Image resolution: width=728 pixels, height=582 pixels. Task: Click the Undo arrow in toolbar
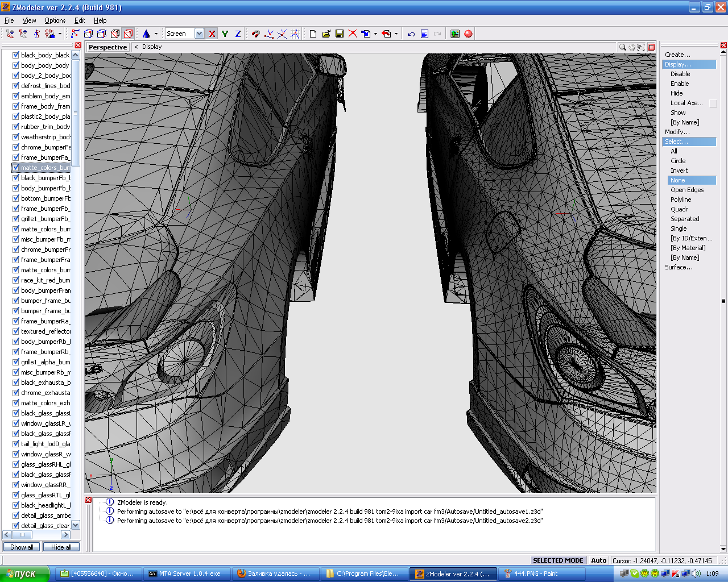click(411, 34)
